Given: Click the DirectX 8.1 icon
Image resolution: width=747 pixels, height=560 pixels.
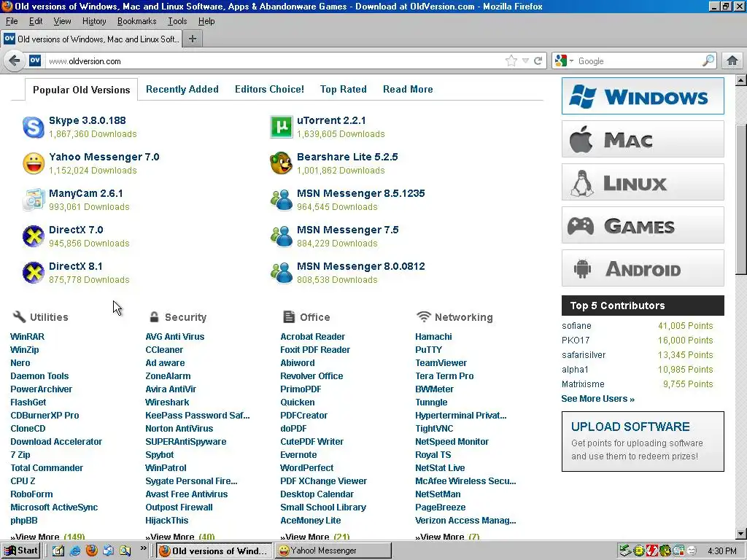Looking at the screenshot, I should point(34,273).
